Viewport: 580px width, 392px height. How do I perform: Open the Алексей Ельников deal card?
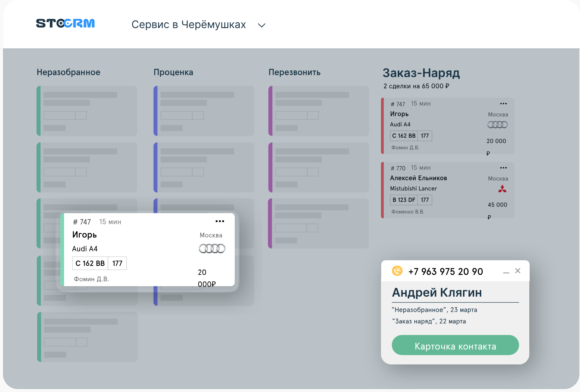(448, 190)
